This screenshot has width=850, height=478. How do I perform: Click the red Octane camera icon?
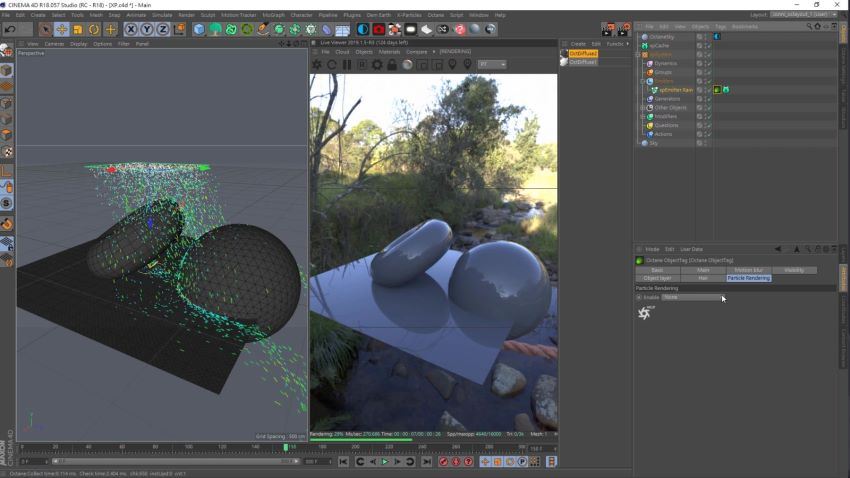(379, 29)
